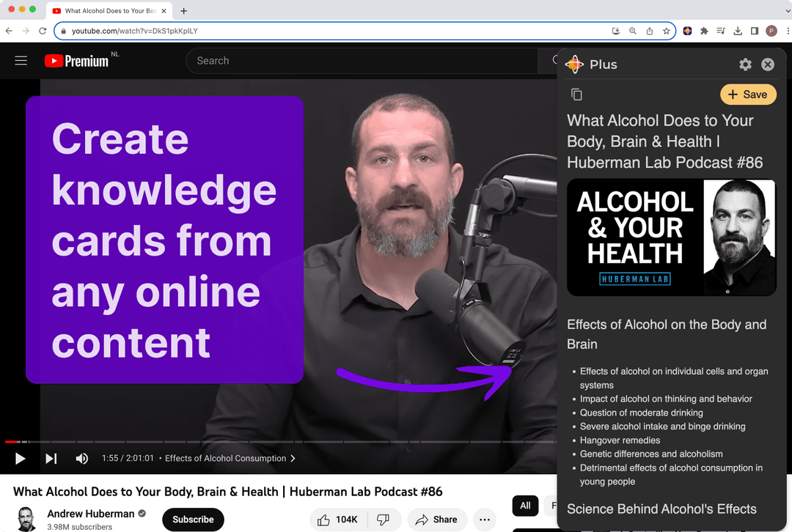Open Plus extension settings gear
The image size is (792, 532).
(745, 64)
